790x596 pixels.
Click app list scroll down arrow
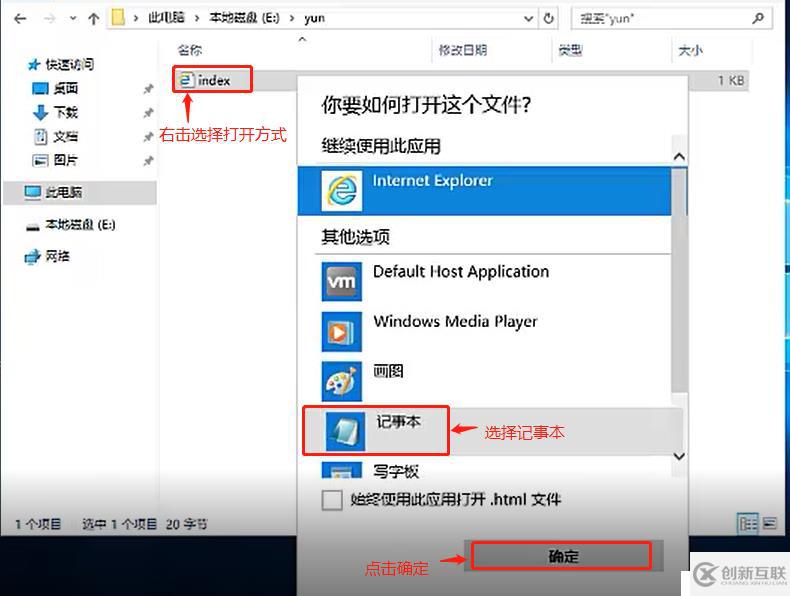pos(679,456)
